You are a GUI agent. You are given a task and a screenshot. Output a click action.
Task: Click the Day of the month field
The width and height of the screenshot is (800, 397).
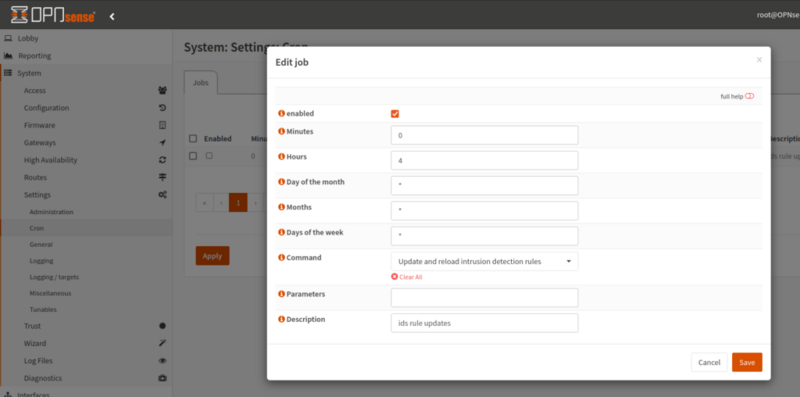[484, 185]
